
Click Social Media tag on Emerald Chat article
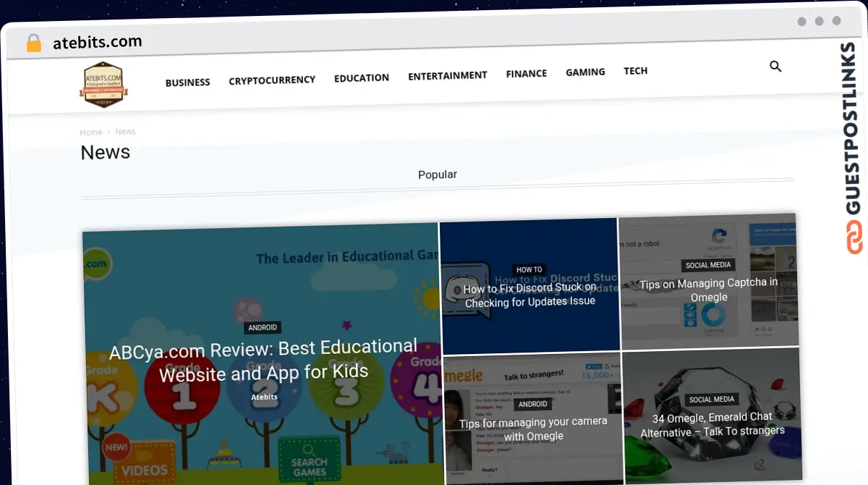tap(712, 399)
